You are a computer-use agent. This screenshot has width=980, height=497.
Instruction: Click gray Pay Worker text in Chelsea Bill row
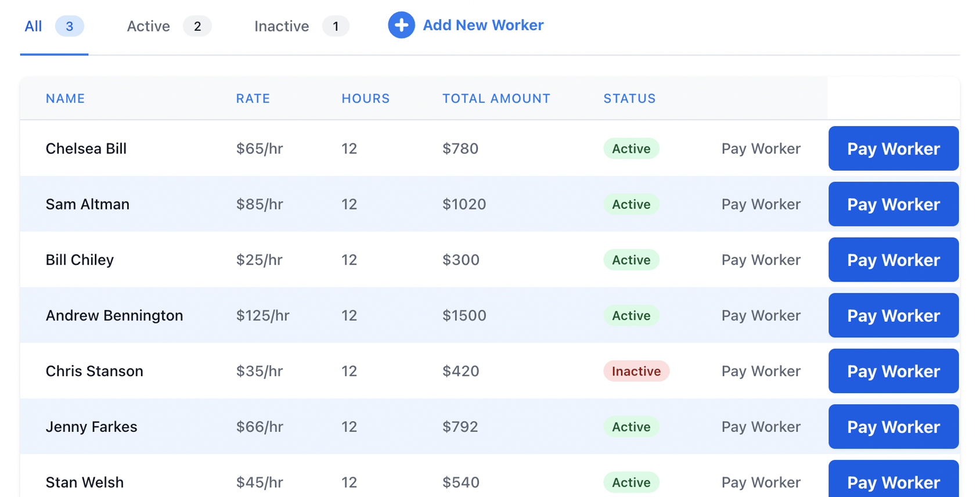tap(761, 149)
